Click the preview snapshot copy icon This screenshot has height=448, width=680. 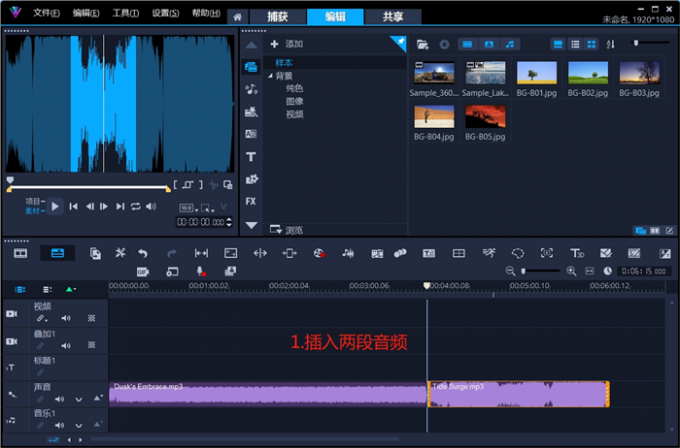[228, 185]
